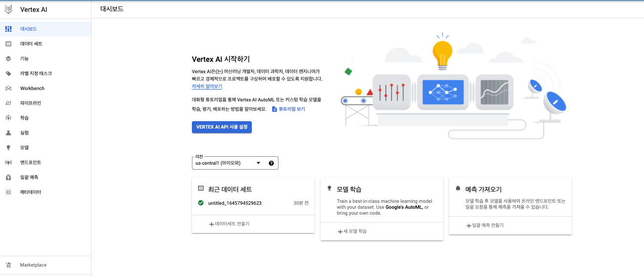The width and height of the screenshot is (644, 277).
Task: Navigate to 파이프라인 menu item
Action: click(x=46, y=103)
